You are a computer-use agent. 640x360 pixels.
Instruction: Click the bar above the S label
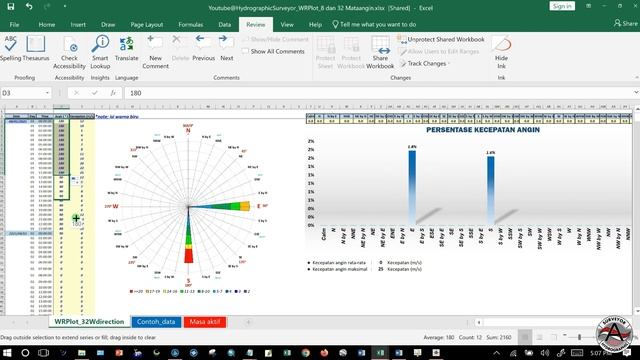coord(491,191)
